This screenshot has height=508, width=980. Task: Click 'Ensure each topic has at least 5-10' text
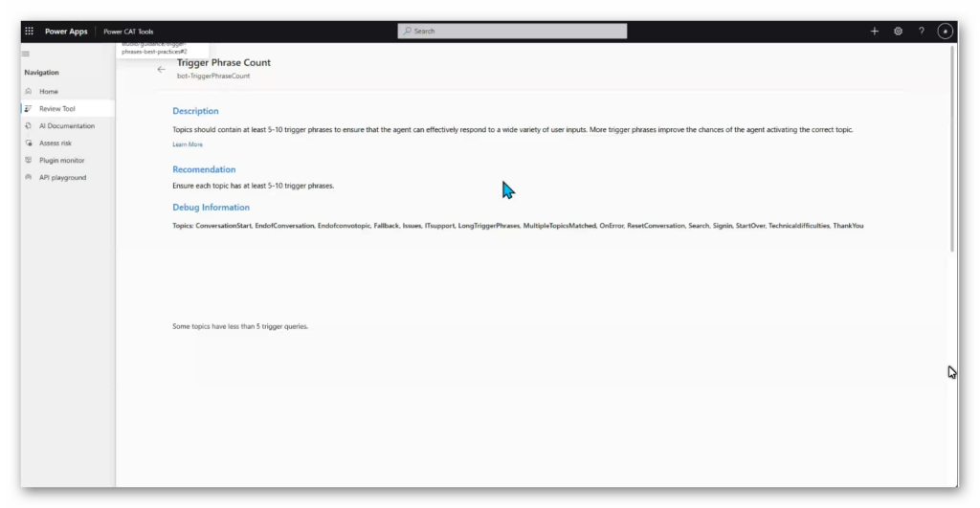tap(253, 186)
